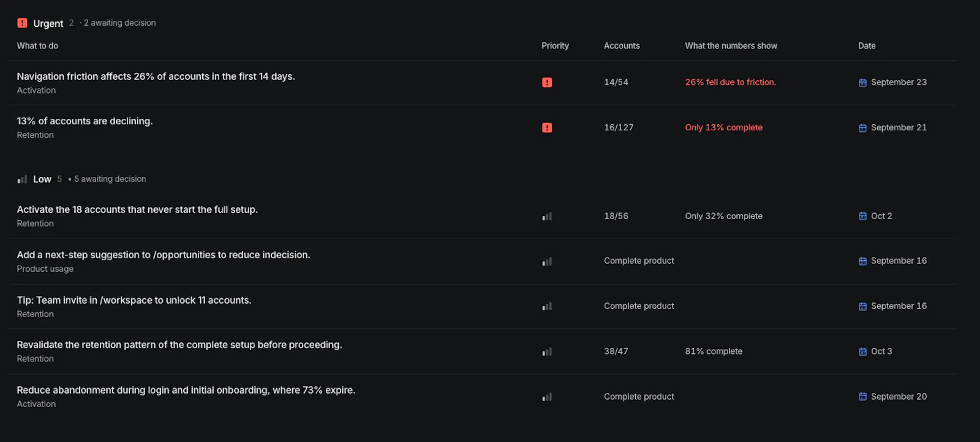Screen dimensions: 980x442
Task: Click '26% fell due to friction.' text
Action: (730, 82)
